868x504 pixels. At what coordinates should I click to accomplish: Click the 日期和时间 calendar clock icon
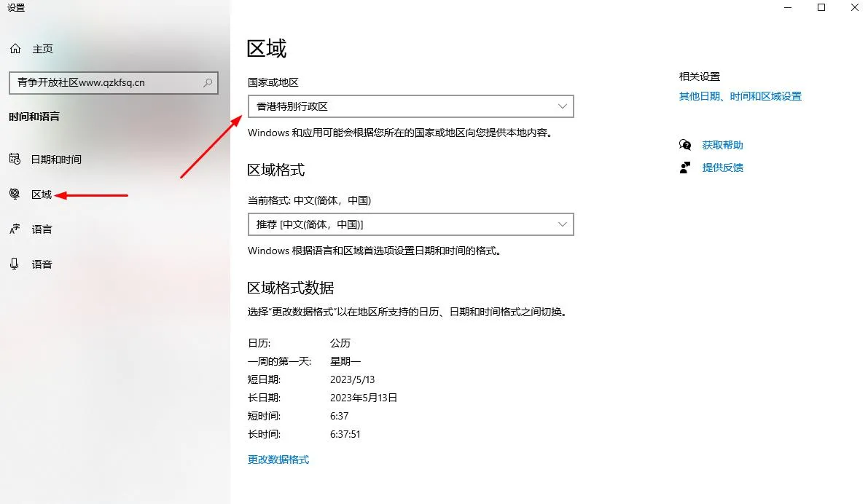(15, 159)
